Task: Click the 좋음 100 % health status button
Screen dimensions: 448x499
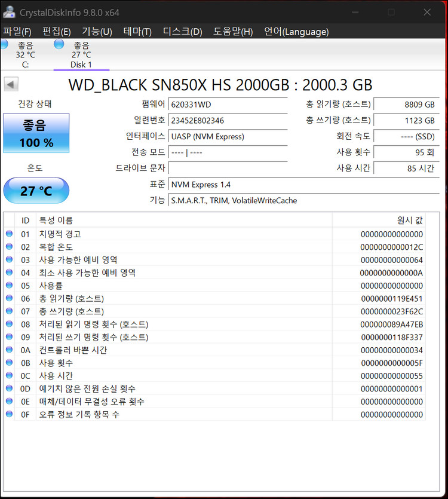Action: (36, 133)
